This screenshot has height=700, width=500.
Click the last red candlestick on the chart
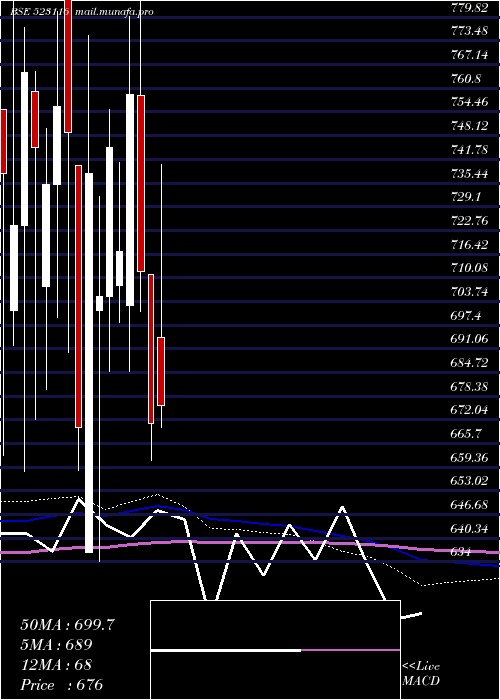(x=161, y=371)
